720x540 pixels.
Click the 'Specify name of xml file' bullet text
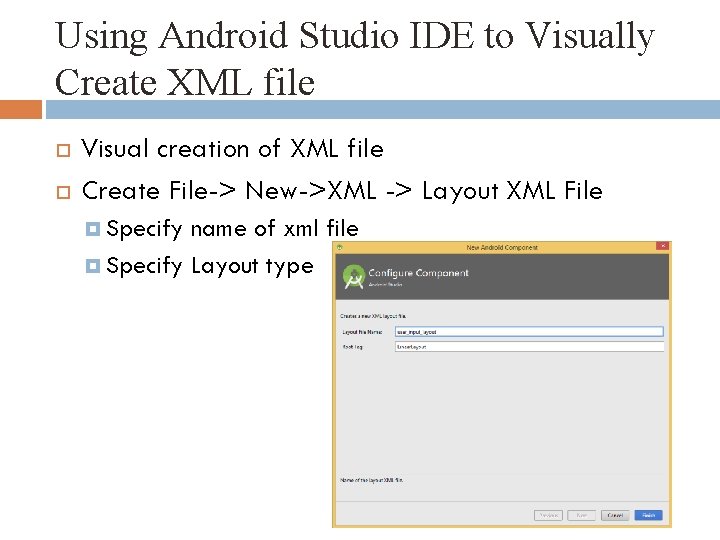[x=232, y=228]
